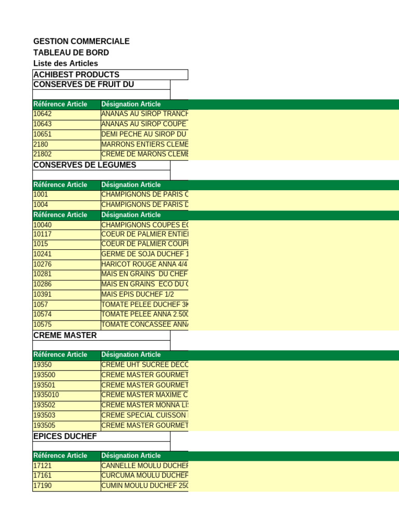Click article reference 10391
This screenshot has width=399, height=532.
(66, 295)
